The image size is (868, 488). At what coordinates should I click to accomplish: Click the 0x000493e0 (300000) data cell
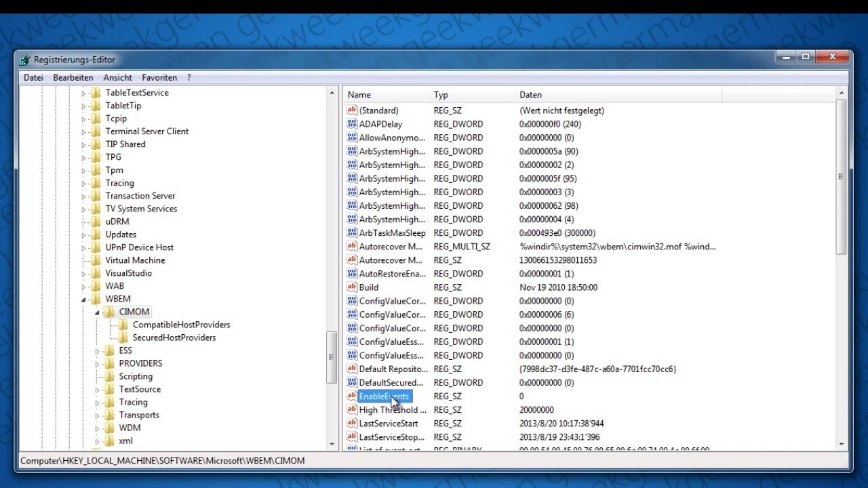(557, 233)
